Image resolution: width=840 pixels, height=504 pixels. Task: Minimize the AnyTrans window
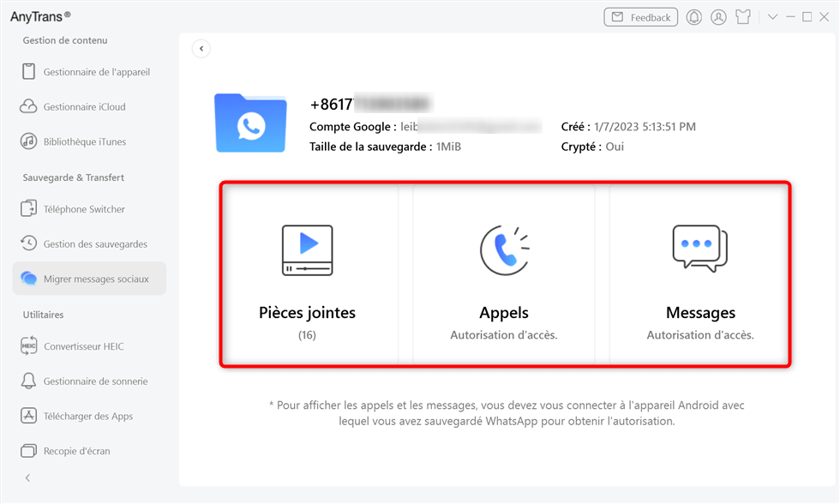(x=790, y=17)
